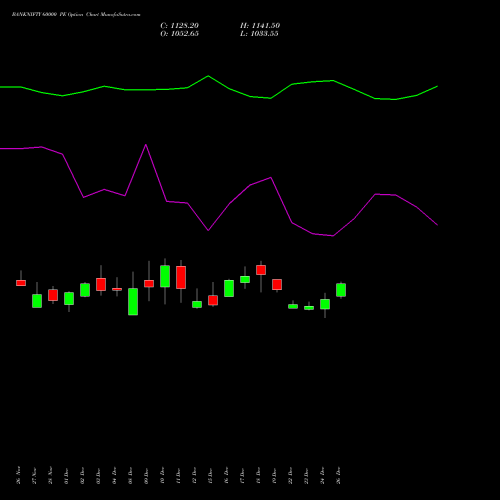Click the 09 Dec date label
Image resolution: width=500 pixels, height=500 pixels.
coord(146,475)
